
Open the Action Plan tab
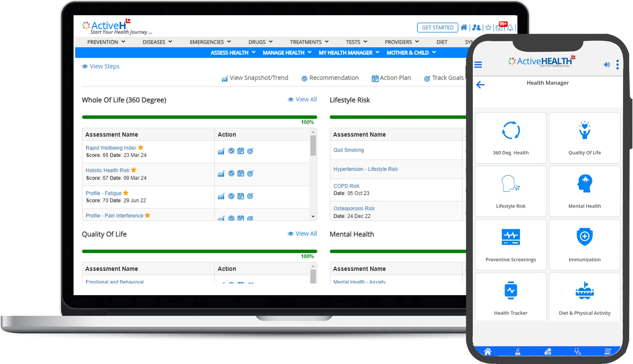pos(391,78)
